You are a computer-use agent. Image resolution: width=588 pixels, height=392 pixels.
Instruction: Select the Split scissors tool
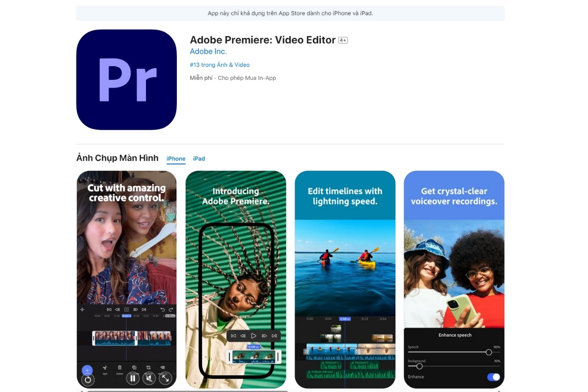[x=105, y=367]
